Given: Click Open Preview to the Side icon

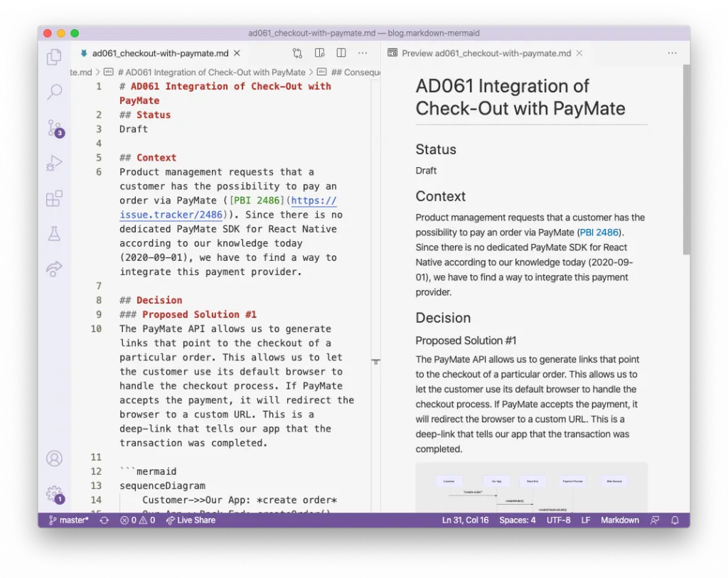Looking at the screenshot, I should click(x=319, y=53).
